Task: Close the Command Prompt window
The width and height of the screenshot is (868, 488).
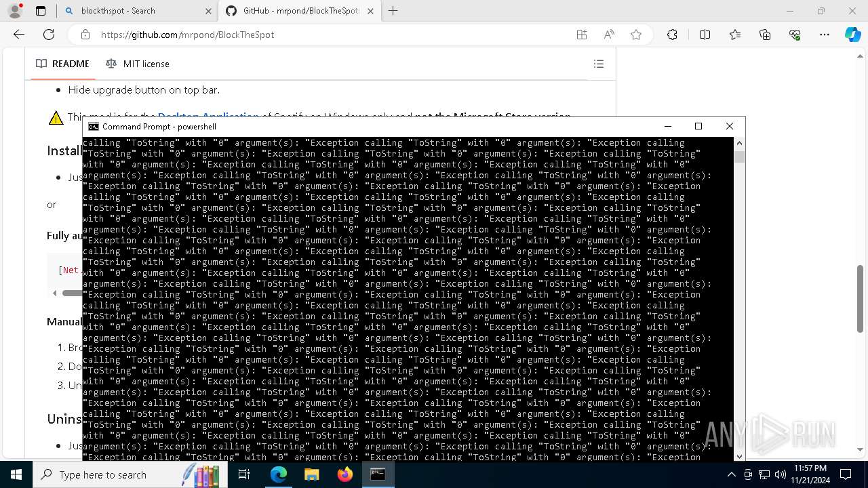Action: click(730, 126)
